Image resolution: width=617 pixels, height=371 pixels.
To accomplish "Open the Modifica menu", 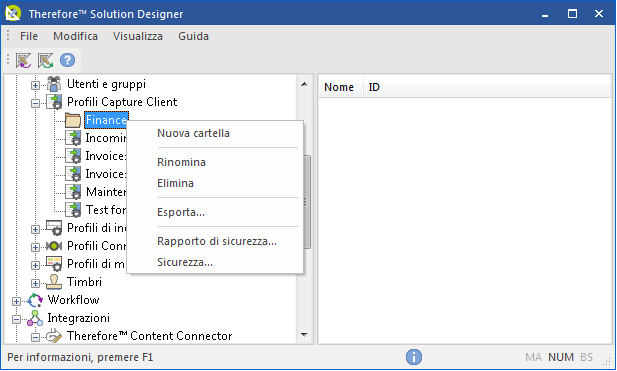I will tap(76, 36).
